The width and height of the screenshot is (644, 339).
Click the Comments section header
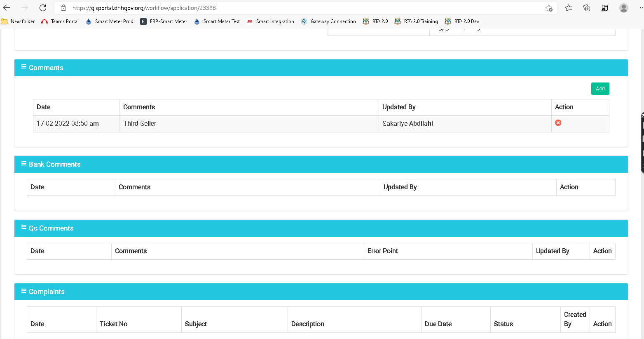click(321, 68)
